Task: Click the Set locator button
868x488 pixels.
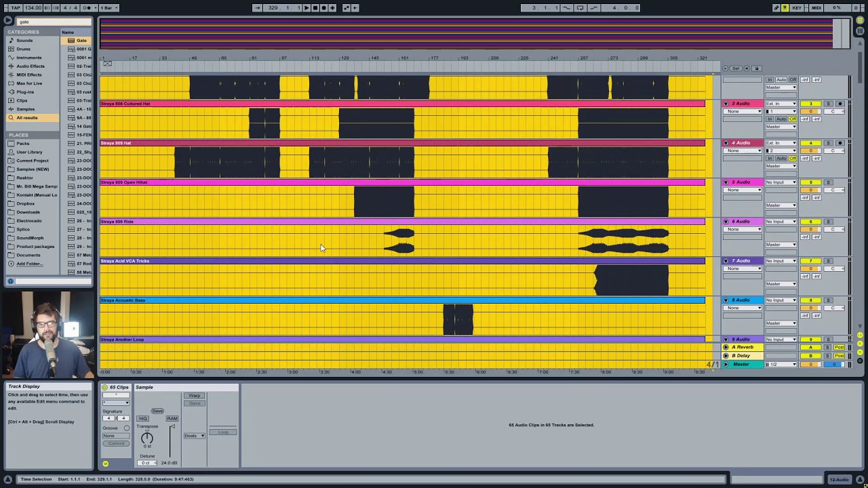Action: click(736, 68)
